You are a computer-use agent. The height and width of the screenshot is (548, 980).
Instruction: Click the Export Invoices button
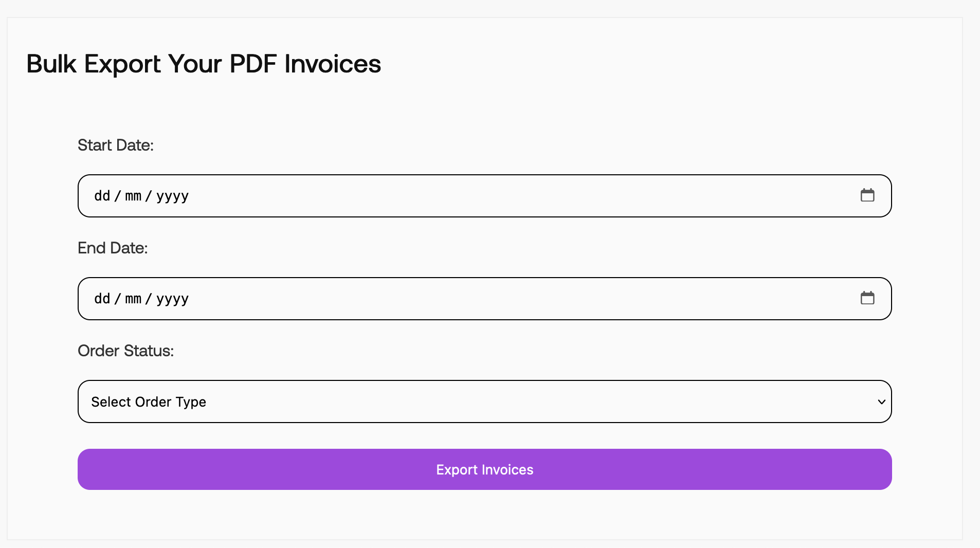click(484, 469)
